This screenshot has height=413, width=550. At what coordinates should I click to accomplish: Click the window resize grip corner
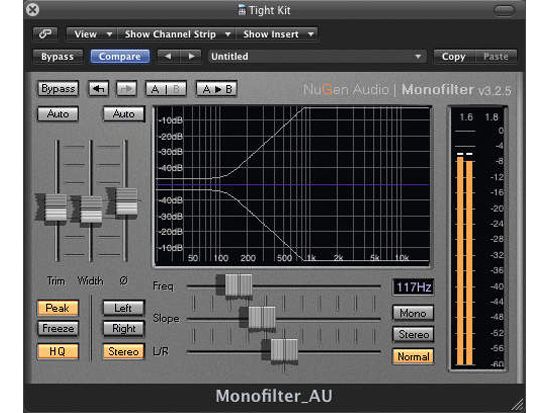[517, 405]
